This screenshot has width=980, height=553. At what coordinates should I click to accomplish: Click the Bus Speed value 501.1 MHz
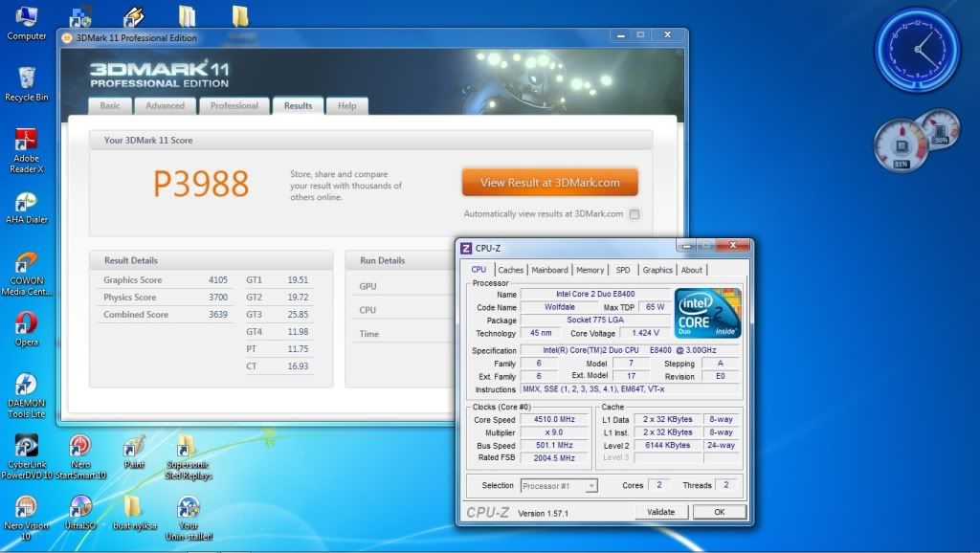point(554,446)
